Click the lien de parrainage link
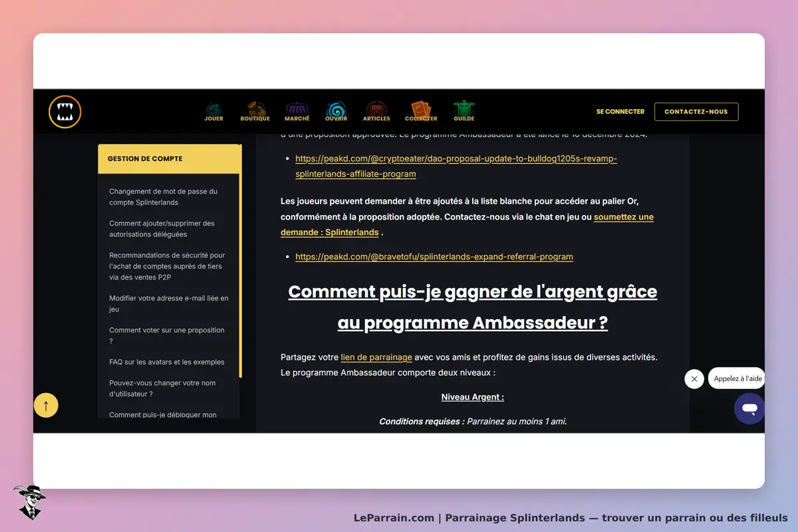 (x=376, y=357)
